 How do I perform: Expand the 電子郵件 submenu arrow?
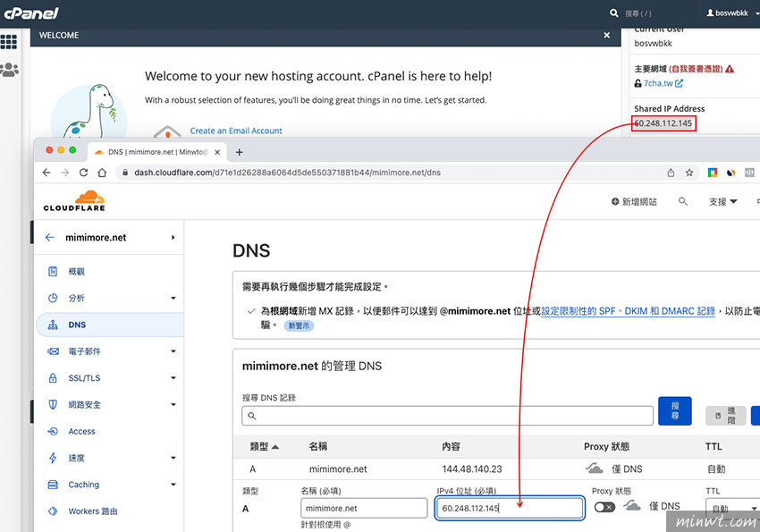click(173, 351)
